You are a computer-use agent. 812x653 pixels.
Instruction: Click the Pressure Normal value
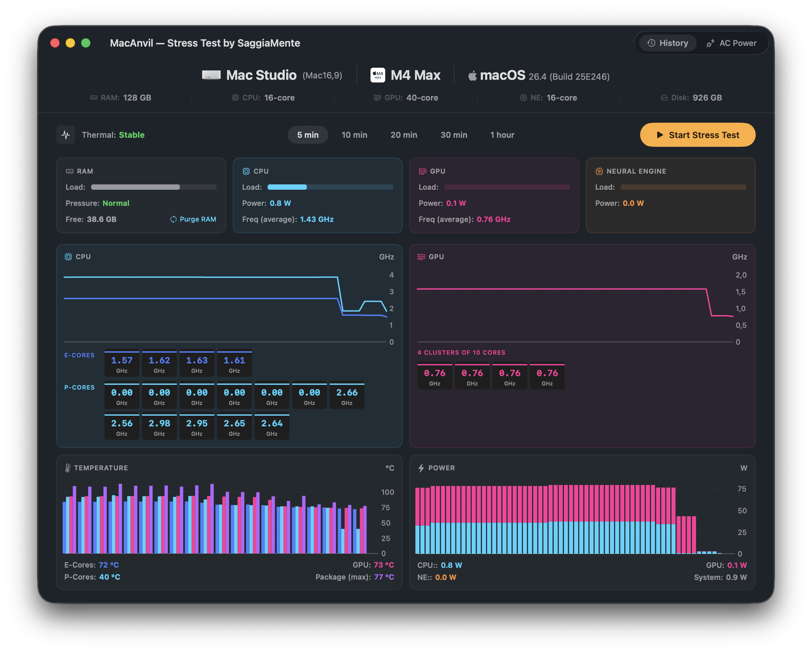116,203
